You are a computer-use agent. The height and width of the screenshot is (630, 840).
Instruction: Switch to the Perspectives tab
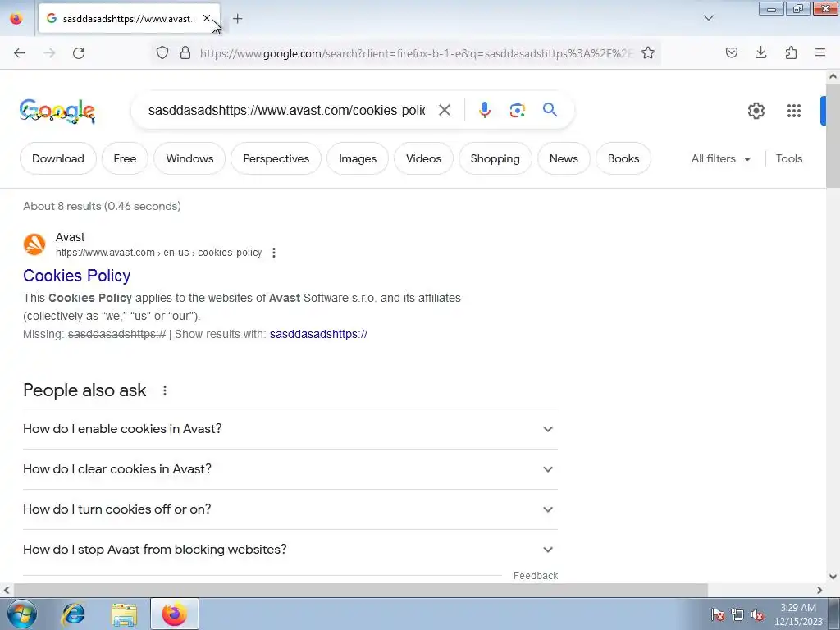pos(276,158)
